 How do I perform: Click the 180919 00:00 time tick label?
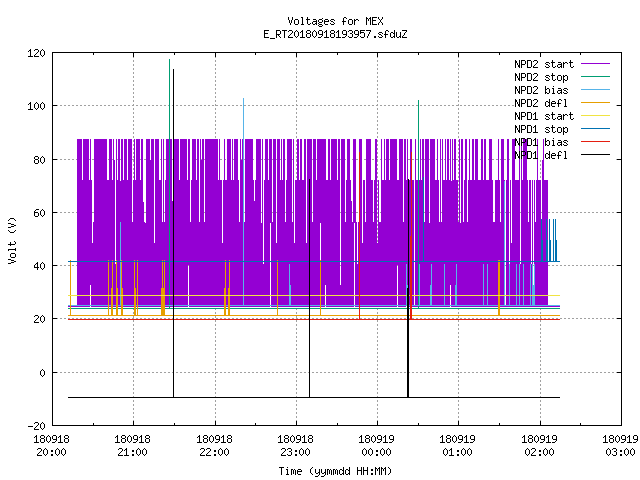pos(376,446)
